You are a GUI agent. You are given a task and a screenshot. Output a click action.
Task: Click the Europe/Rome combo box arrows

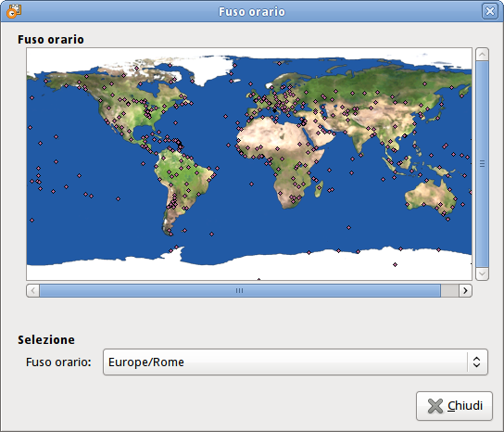point(477,362)
